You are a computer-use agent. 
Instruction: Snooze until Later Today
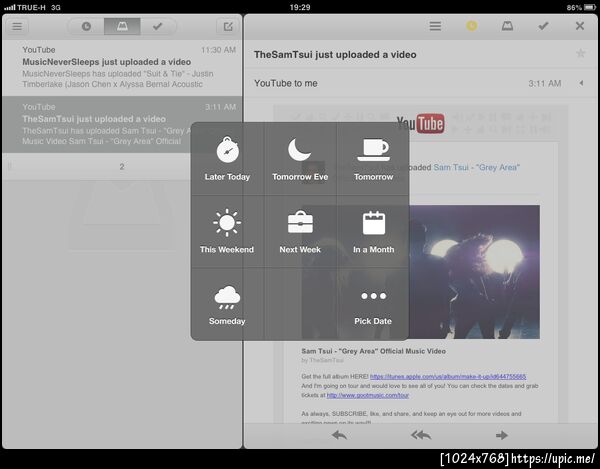click(x=227, y=159)
